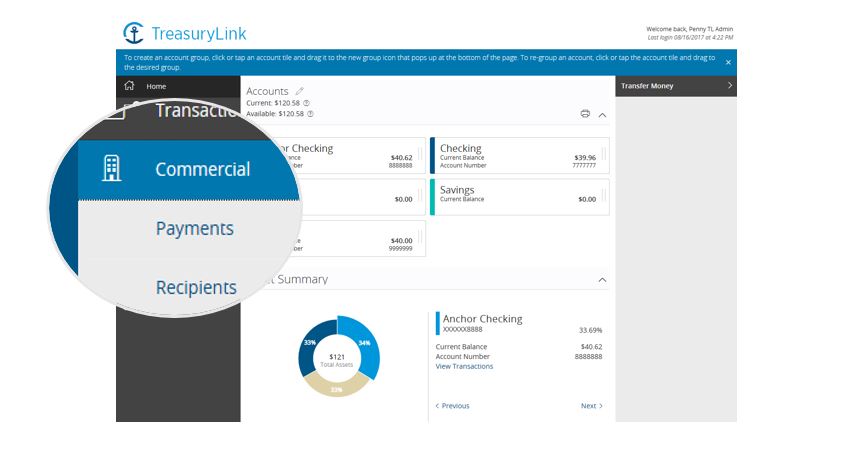
Task: Select the 33% dark blue donut segment
Action: click(x=310, y=343)
